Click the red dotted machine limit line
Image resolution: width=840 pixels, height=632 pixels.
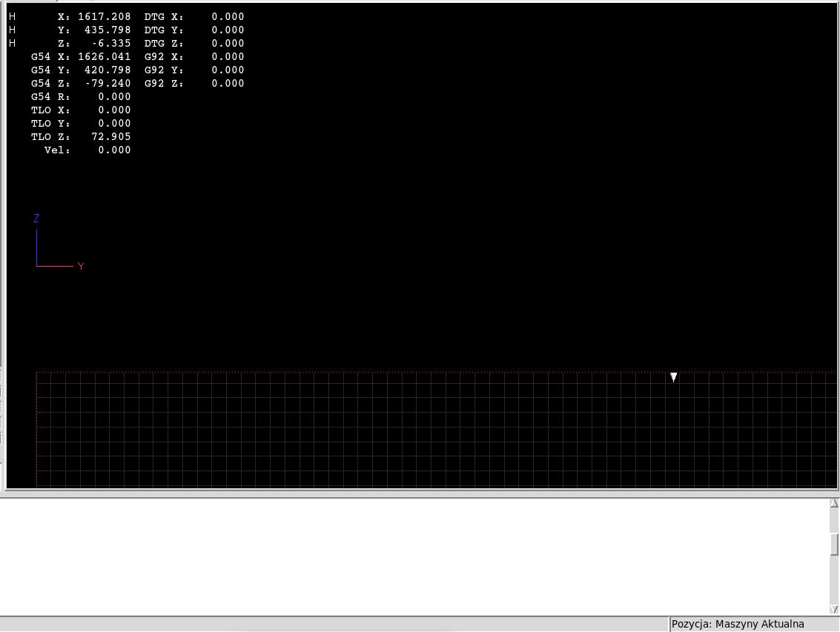click(435, 372)
